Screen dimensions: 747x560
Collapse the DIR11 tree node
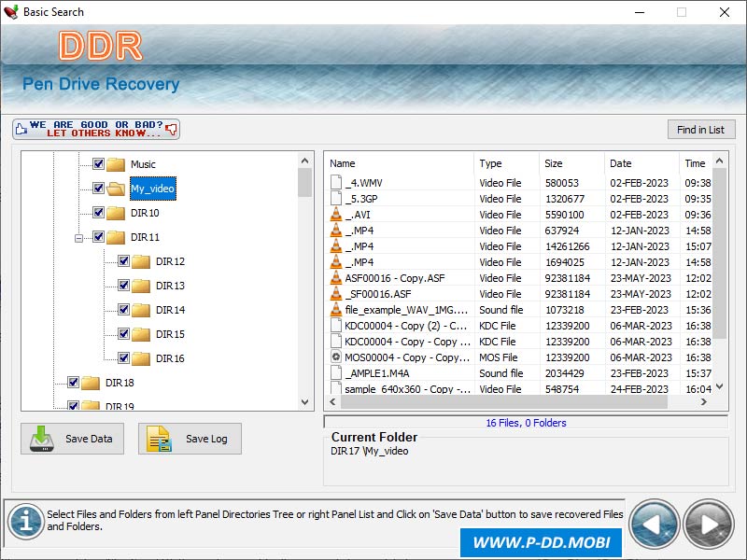click(80, 237)
